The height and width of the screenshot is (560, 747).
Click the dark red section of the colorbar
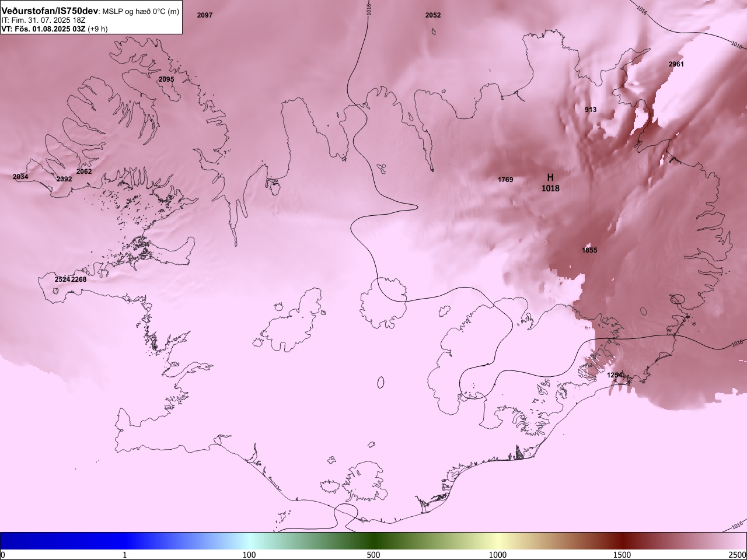[x=622, y=541]
